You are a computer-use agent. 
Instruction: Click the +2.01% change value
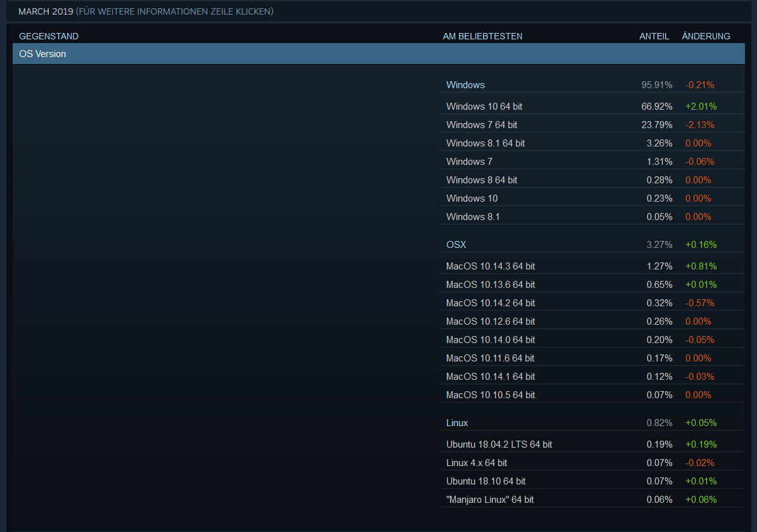701,106
